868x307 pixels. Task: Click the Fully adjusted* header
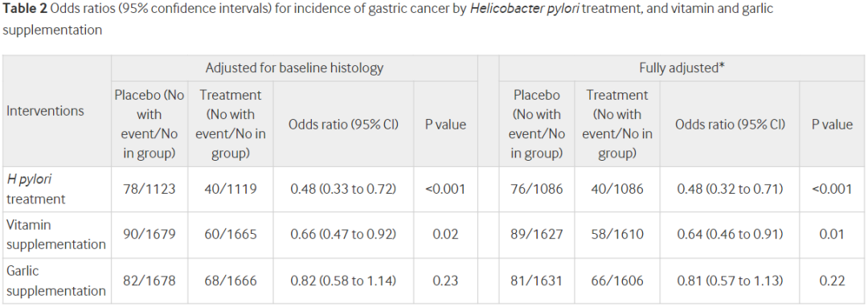point(682,68)
